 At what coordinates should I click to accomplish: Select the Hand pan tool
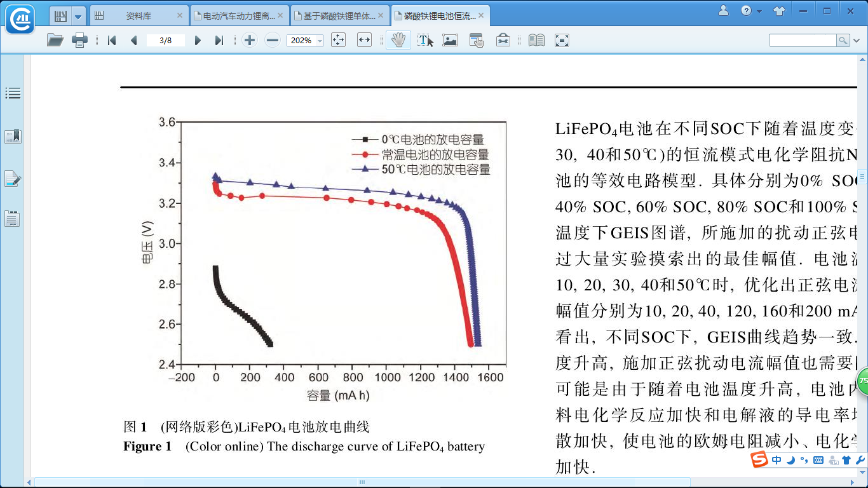(398, 41)
